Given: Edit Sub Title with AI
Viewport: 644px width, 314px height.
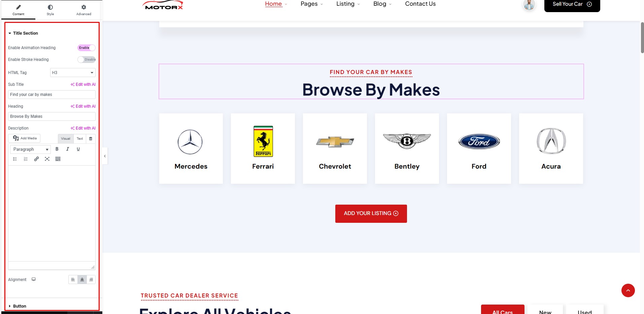Looking at the screenshot, I should click(83, 84).
